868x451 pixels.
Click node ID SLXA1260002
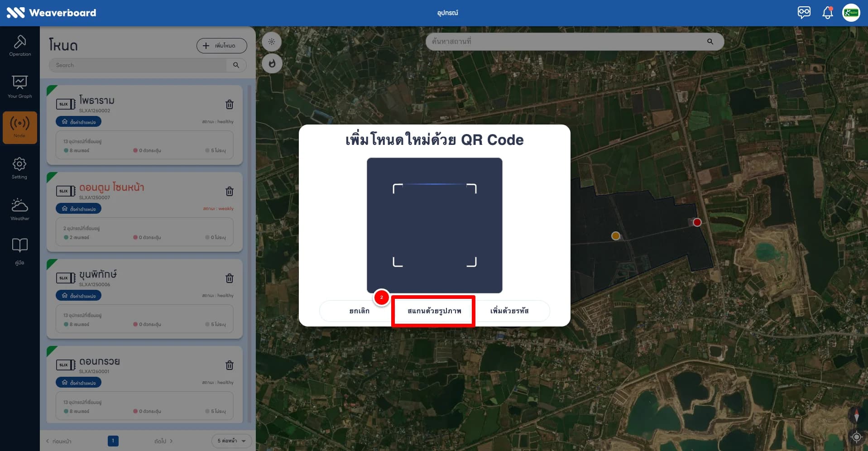pos(95,110)
